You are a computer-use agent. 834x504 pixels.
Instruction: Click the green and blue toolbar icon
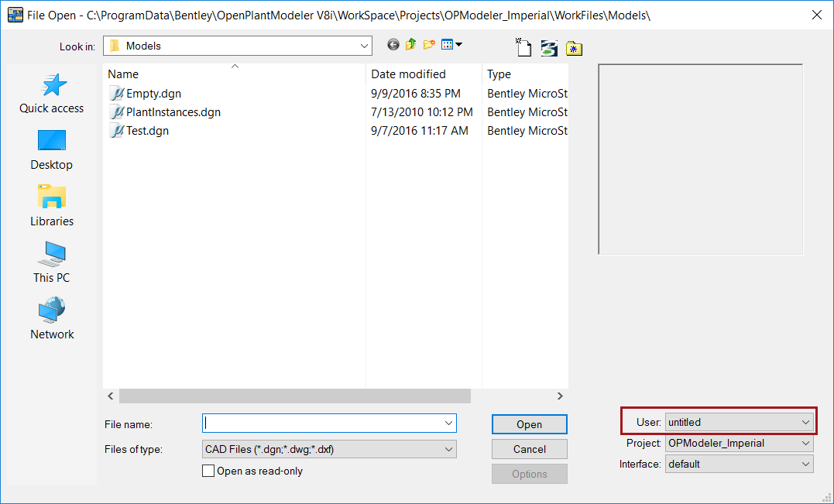pos(549,48)
